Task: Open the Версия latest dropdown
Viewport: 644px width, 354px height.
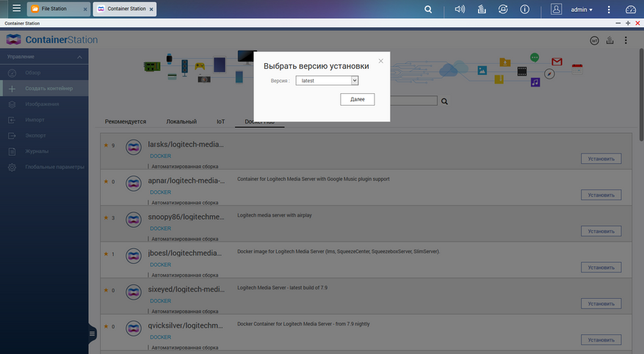Action: point(327,81)
